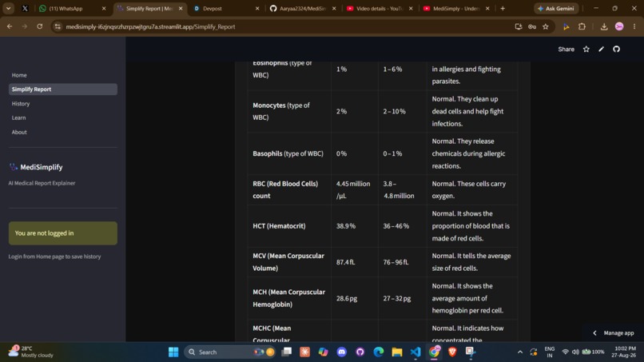Select the 'Basophils (type of WBC)' cell

(x=289, y=153)
